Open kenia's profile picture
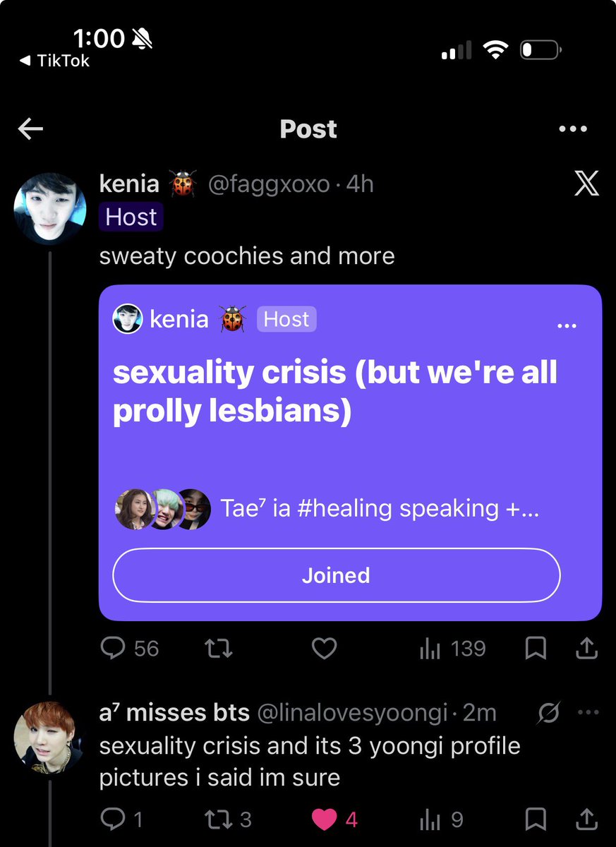Screen dimensions: 616x847 point(50,210)
